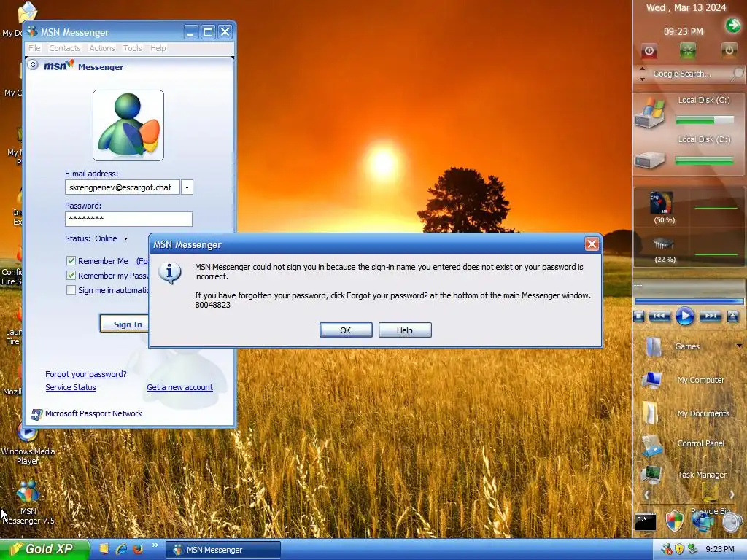Click the network globe icon on the sidebar
Image resolution: width=747 pixels, height=560 pixels.
(x=703, y=521)
